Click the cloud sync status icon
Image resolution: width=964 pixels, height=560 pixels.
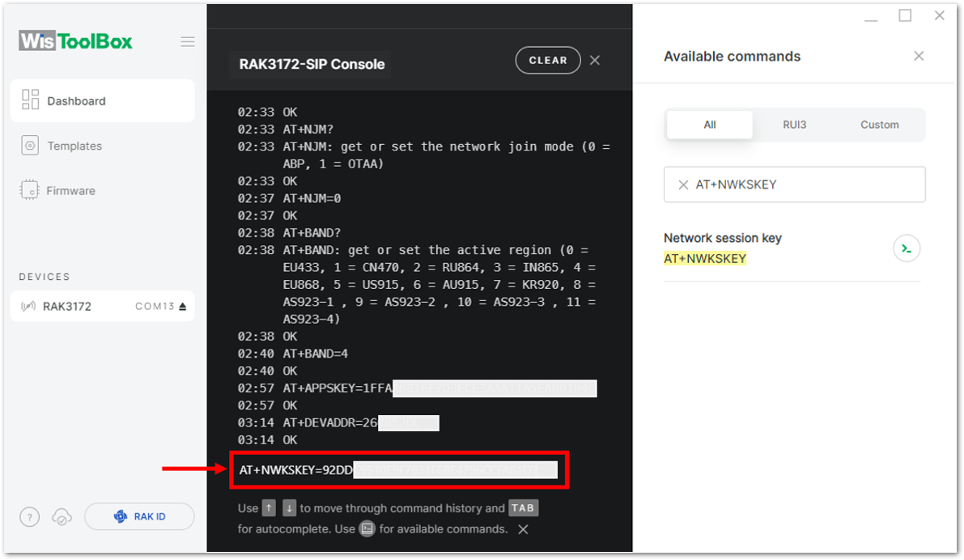(x=62, y=518)
